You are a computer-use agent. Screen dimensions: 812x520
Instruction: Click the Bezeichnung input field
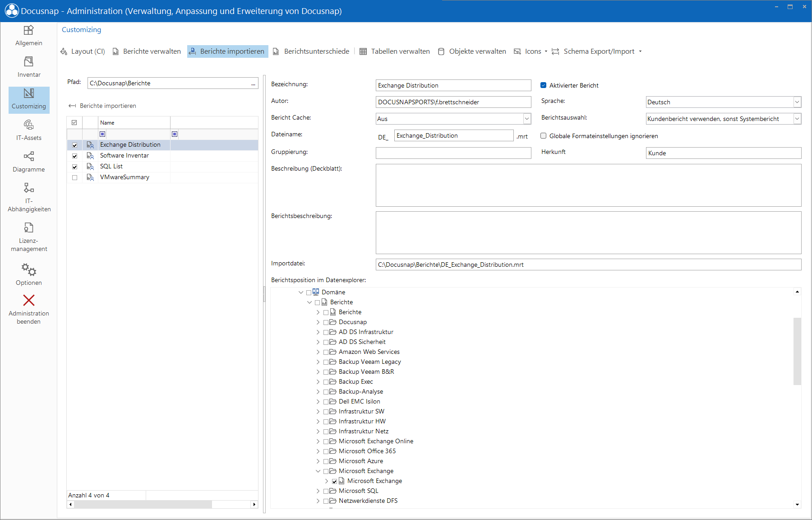pyautogui.click(x=453, y=85)
